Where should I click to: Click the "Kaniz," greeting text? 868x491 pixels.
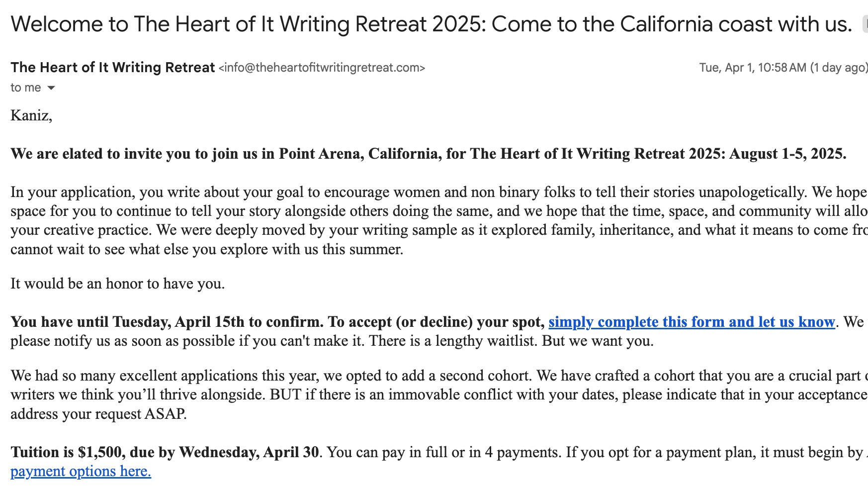point(31,115)
